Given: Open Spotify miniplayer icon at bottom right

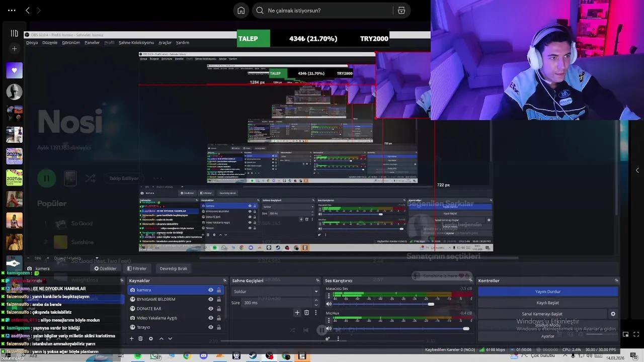Looking at the screenshot, I should coord(625,334).
